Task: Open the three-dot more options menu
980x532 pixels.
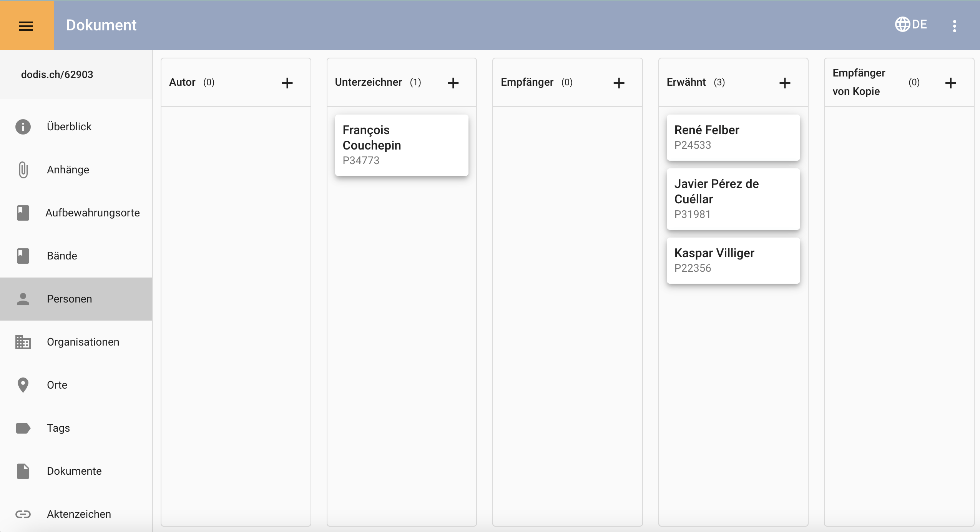Action: click(954, 26)
